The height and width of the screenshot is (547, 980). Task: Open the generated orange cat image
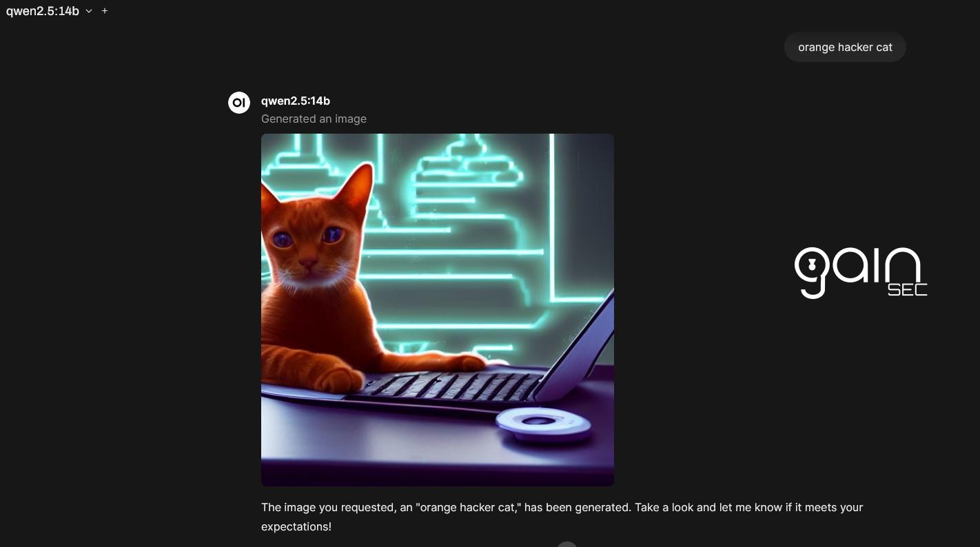(438, 310)
